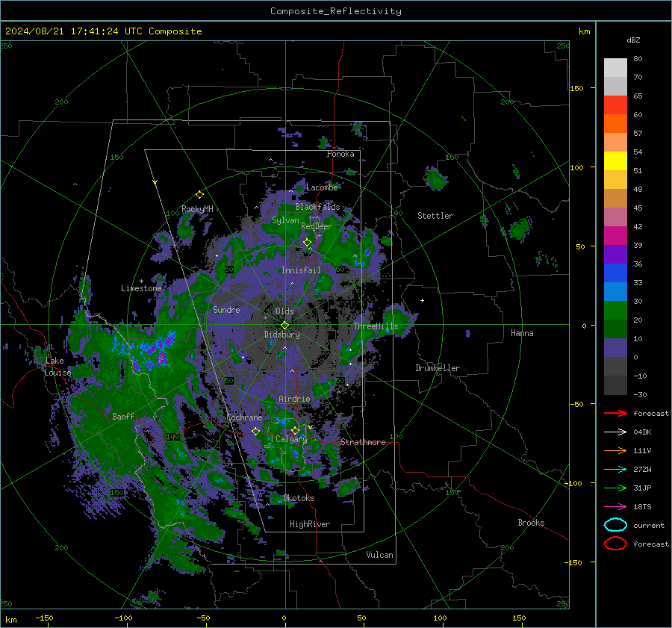Select the Limestone label
This screenshot has width=672, height=628.
141,288
